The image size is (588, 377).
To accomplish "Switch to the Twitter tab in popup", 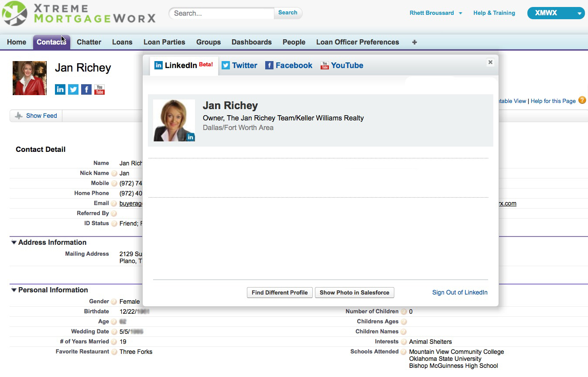I will tap(239, 65).
